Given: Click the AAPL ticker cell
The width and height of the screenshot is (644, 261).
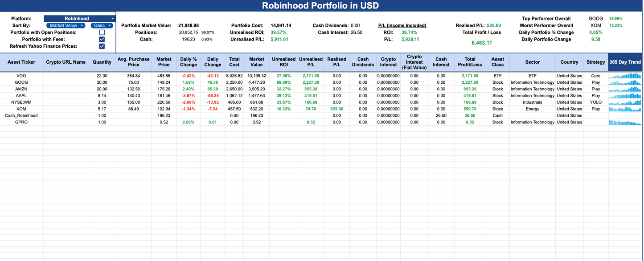Looking at the screenshot, I should tap(21, 96).
